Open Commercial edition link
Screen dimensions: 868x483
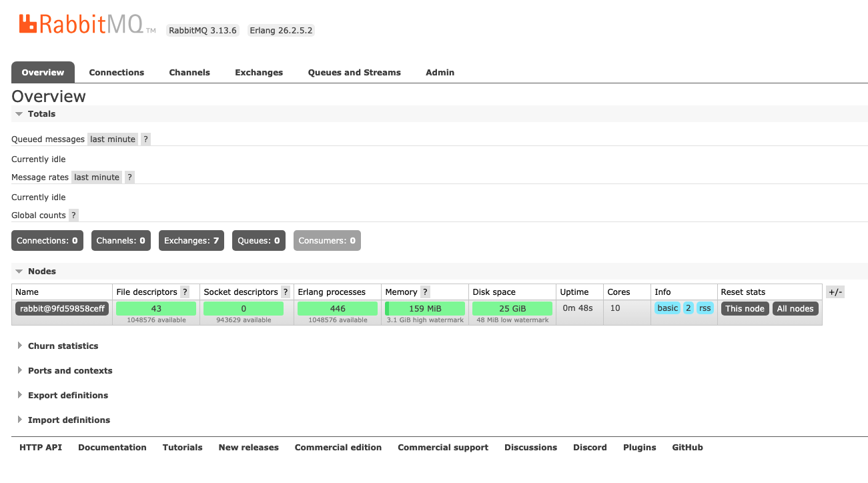pyautogui.click(x=338, y=448)
